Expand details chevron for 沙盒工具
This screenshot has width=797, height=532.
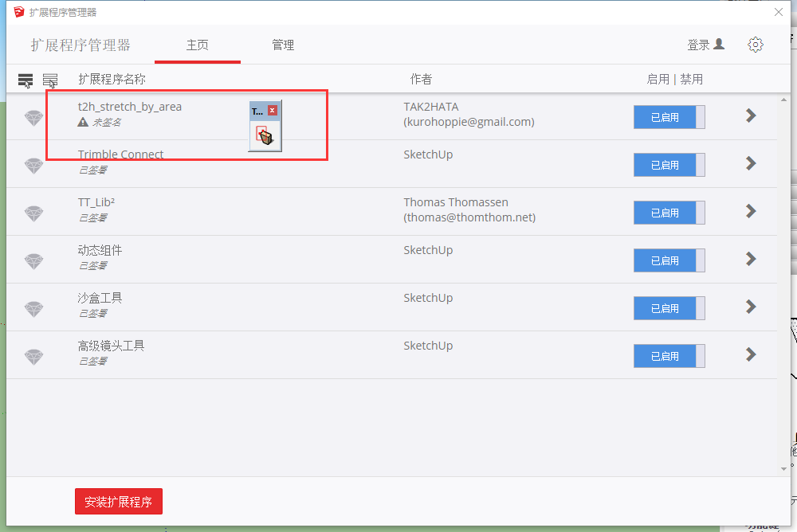coord(751,307)
